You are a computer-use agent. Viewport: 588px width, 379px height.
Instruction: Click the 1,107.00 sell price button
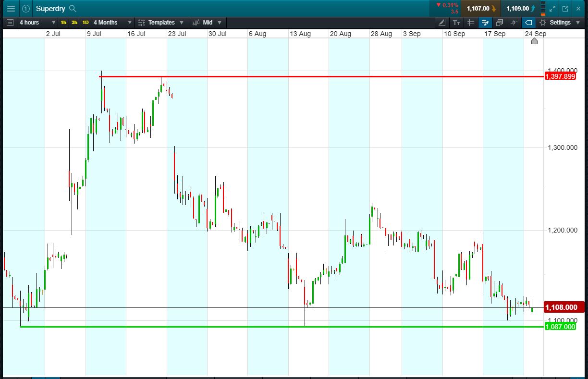coord(480,9)
